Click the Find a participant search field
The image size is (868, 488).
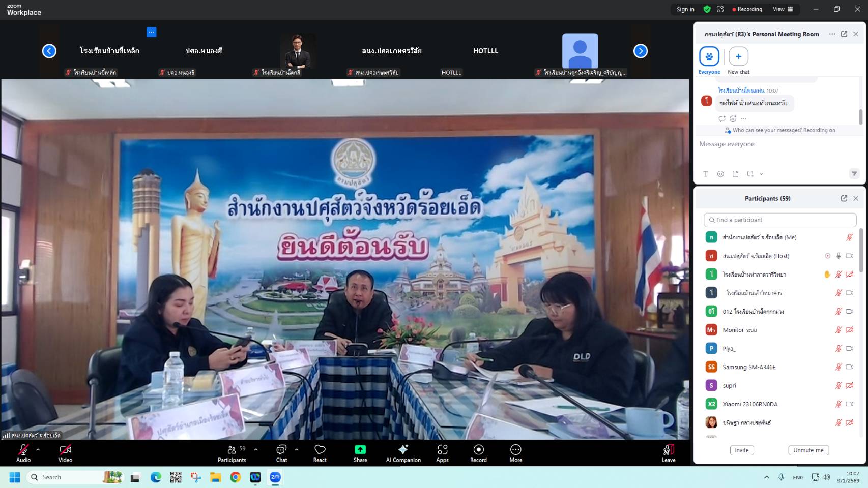[x=779, y=220]
